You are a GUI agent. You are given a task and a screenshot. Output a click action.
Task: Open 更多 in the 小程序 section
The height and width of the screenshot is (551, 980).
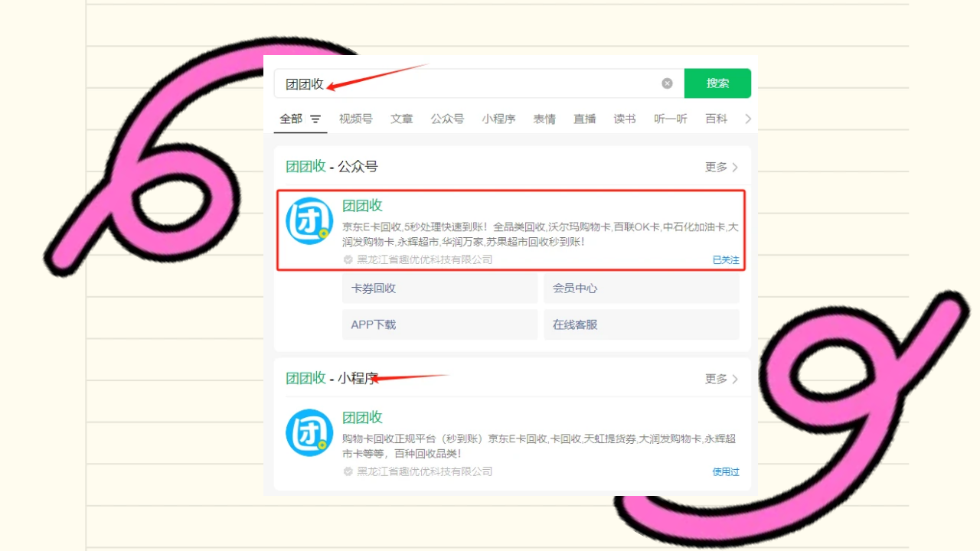(x=722, y=379)
